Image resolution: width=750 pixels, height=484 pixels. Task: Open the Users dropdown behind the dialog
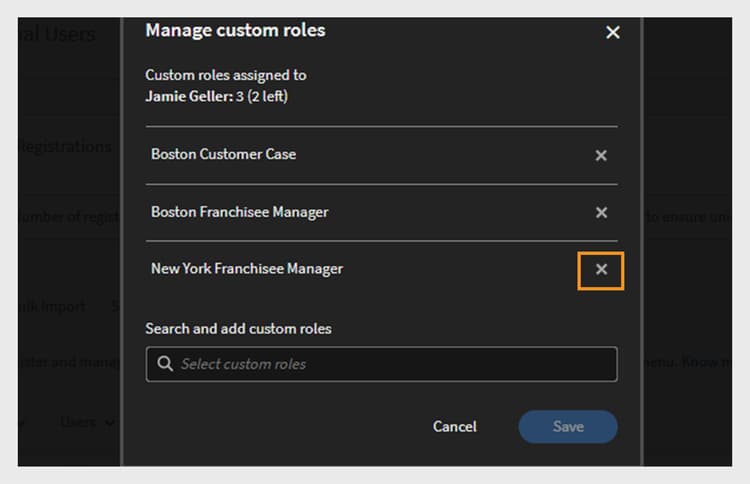tap(80, 423)
